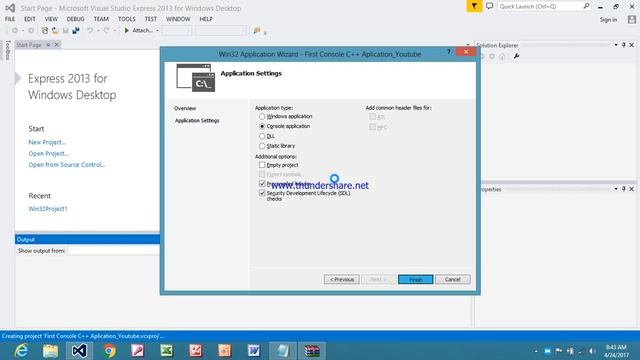
Task: Click the Quick Launch search magnifier icon
Action: coord(586,6)
